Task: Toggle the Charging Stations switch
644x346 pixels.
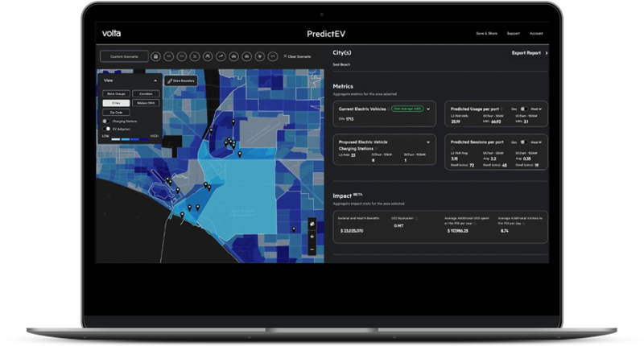Action: 106,121
